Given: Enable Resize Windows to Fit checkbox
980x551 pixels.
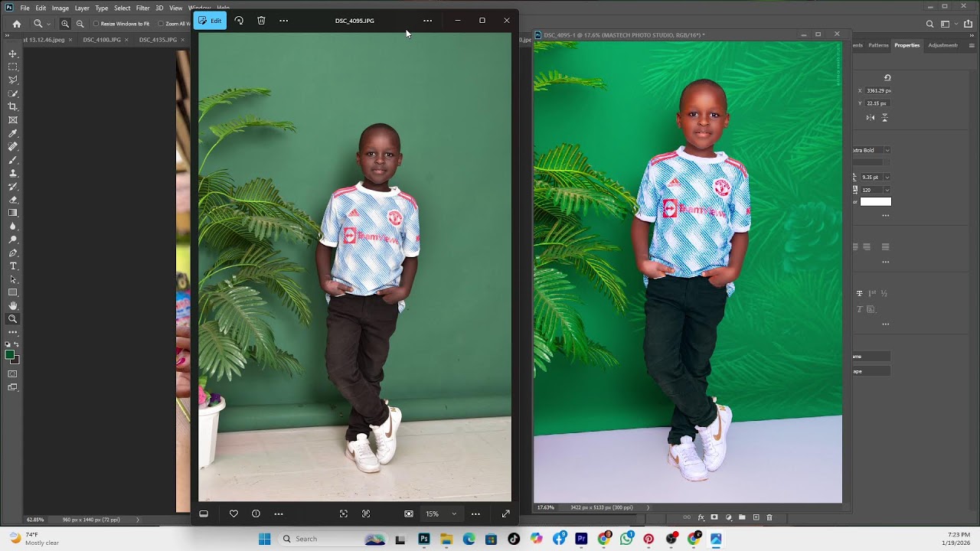Looking at the screenshot, I should pos(96,24).
